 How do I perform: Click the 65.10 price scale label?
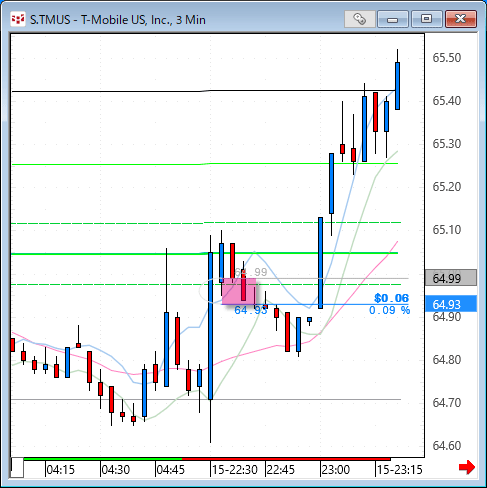click(447, 230)
